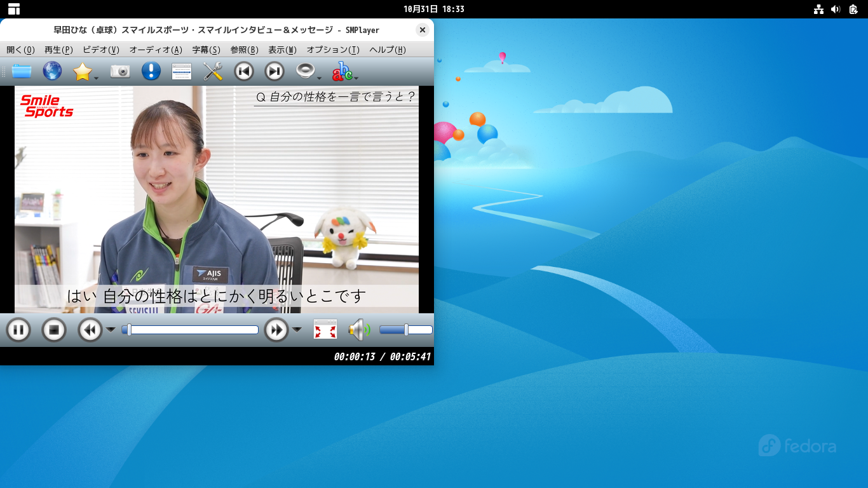
Task: Show file information via blue exclamation icon
Action: pyautogui.click(x=151, y=71)
